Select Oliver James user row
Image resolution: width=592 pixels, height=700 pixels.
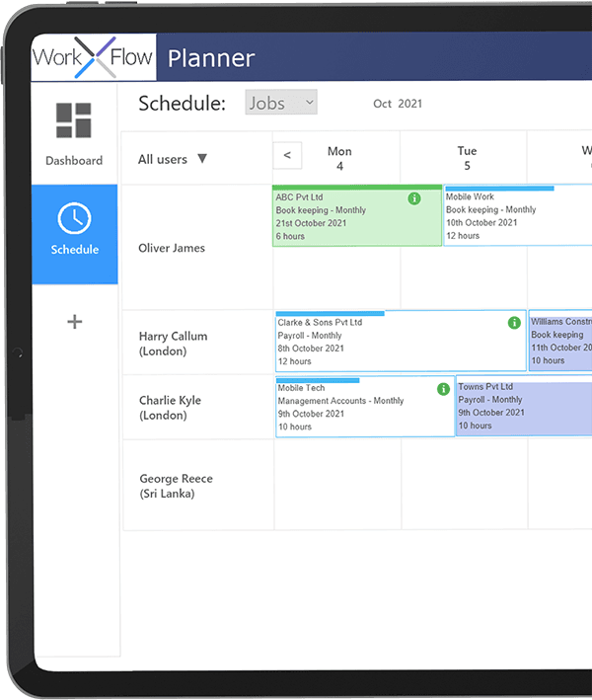point(172,248)
